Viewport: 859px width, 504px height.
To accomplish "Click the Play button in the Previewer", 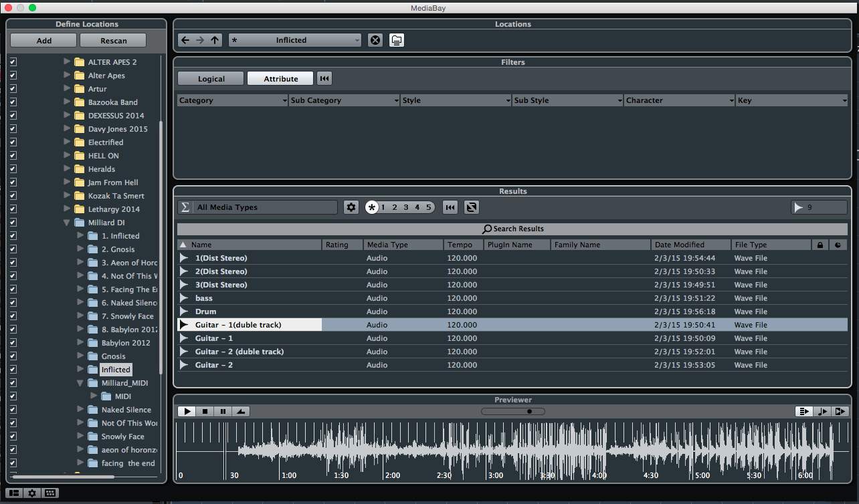I will point(187,412).
